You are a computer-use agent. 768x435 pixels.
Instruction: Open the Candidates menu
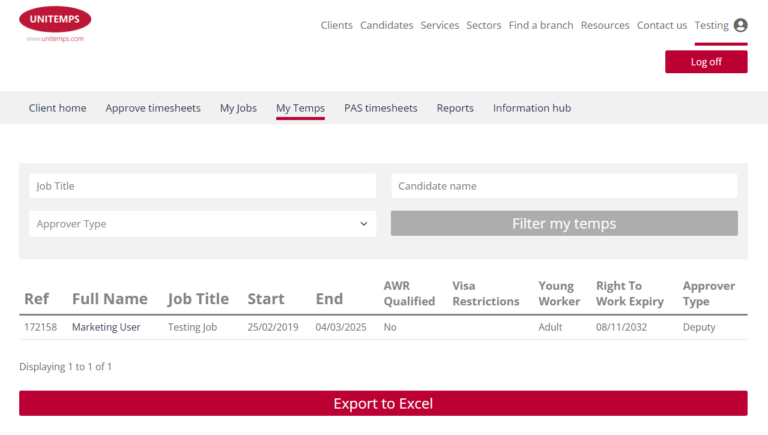point(386,25)
